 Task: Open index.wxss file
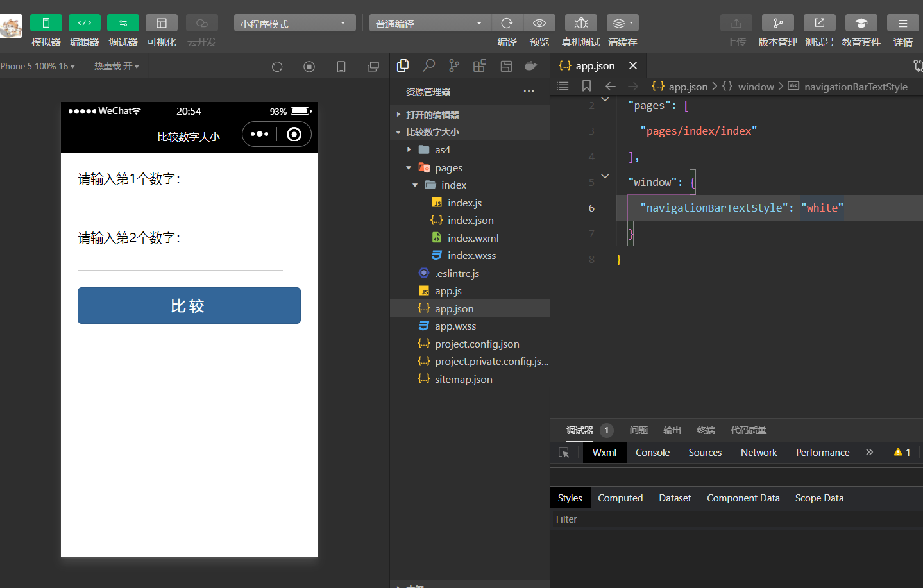470,255
